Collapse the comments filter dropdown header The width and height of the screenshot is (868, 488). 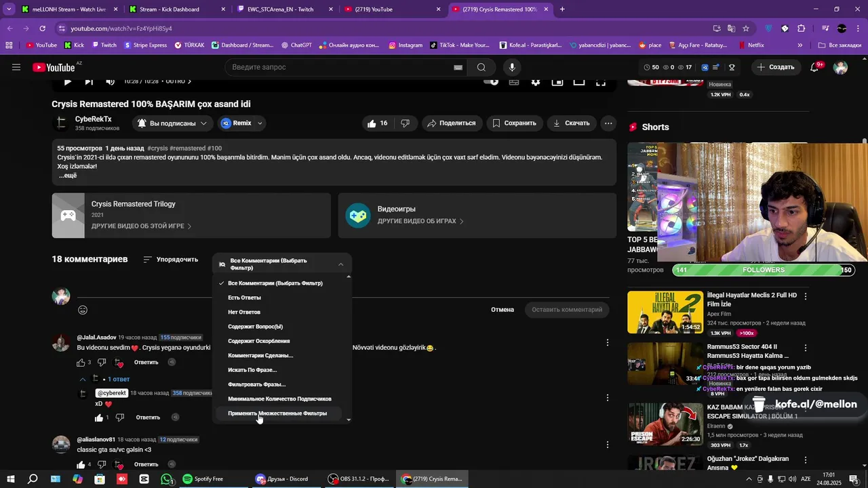pyautogui.click(x=282, y=264)
